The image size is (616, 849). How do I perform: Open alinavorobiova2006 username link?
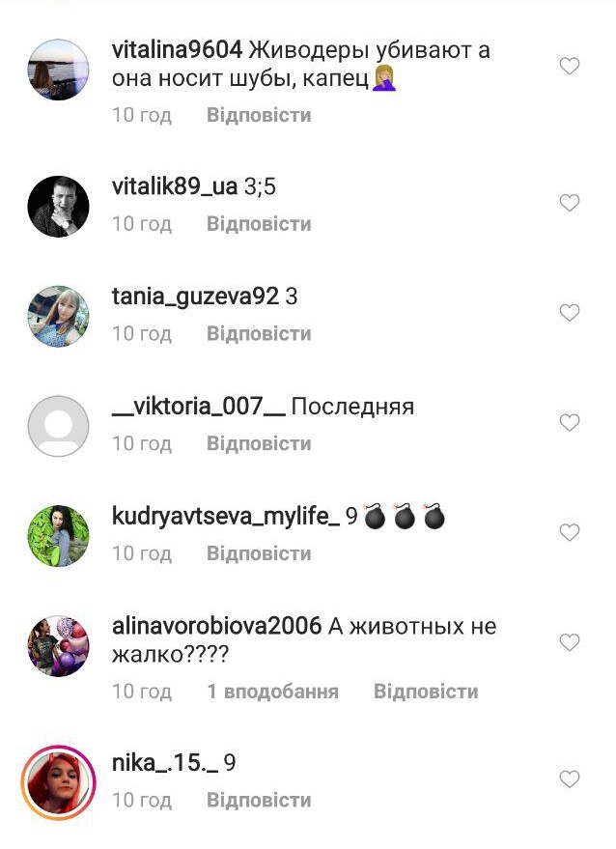pyautogui.click(x=216, y=627)
